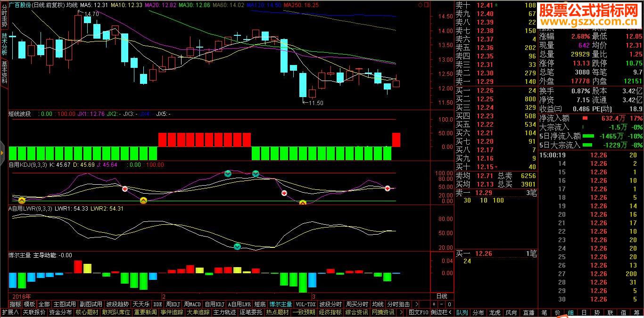Select the 值 value view button

point(623,312)
